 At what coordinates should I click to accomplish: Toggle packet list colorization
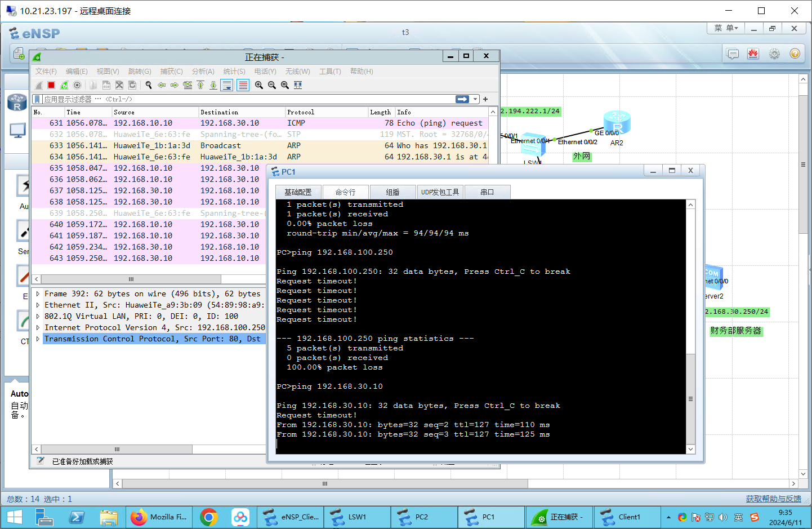click(243, 85)
